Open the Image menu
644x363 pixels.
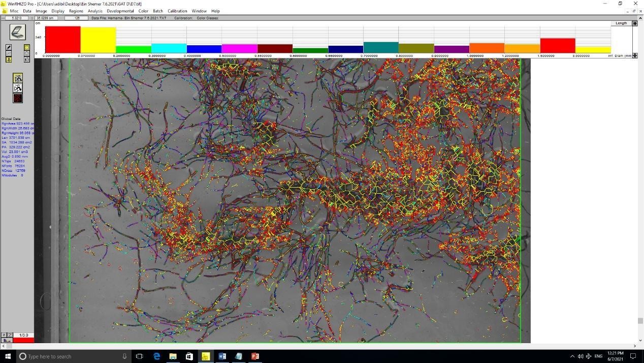[x=41, y=11]
